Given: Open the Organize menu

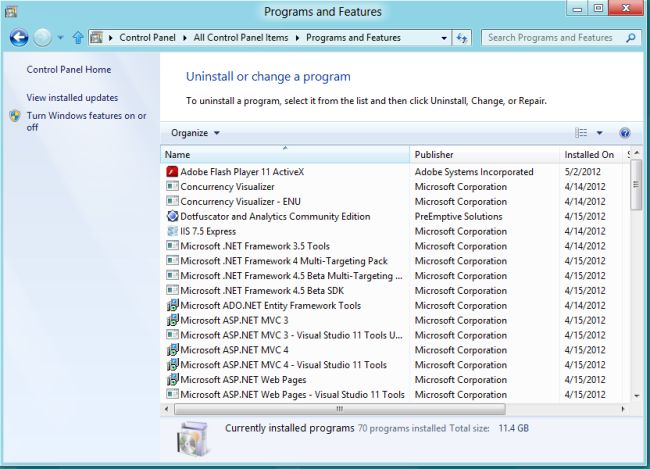Looking at the screenshot, I should (195, 133).
